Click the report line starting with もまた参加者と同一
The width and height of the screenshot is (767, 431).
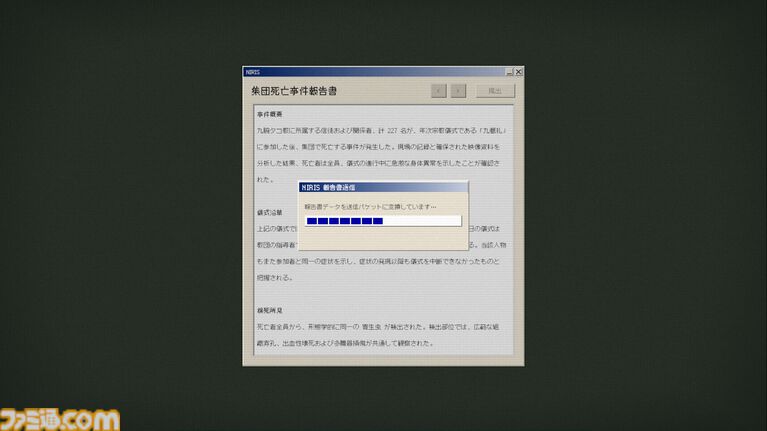(x=378, y=261)
